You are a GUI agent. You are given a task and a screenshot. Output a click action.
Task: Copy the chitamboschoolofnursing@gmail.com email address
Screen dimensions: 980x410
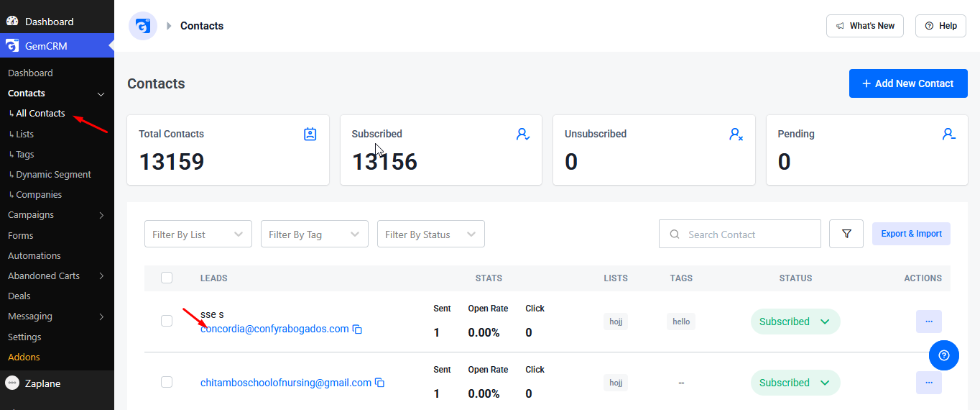(380, 383)
